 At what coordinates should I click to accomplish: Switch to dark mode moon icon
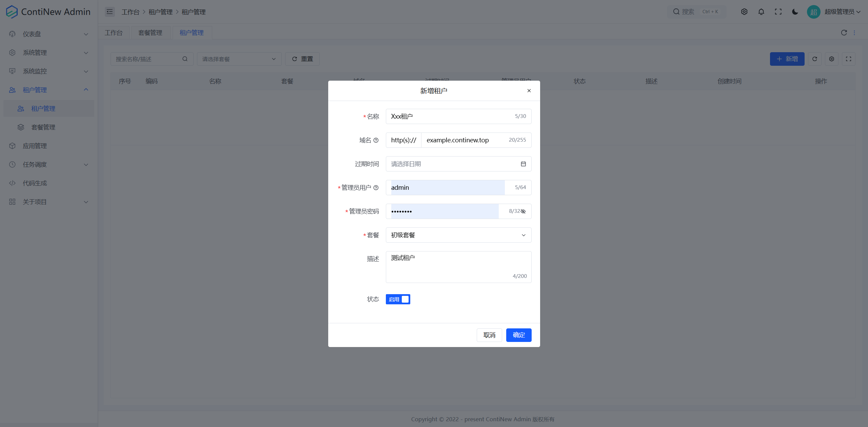pos(795,12)
